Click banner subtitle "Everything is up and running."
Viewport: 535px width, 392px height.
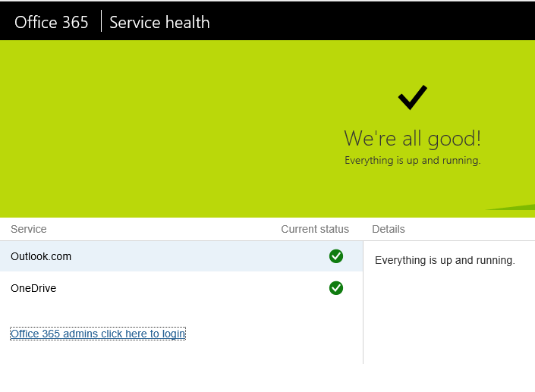coord(412,161)
